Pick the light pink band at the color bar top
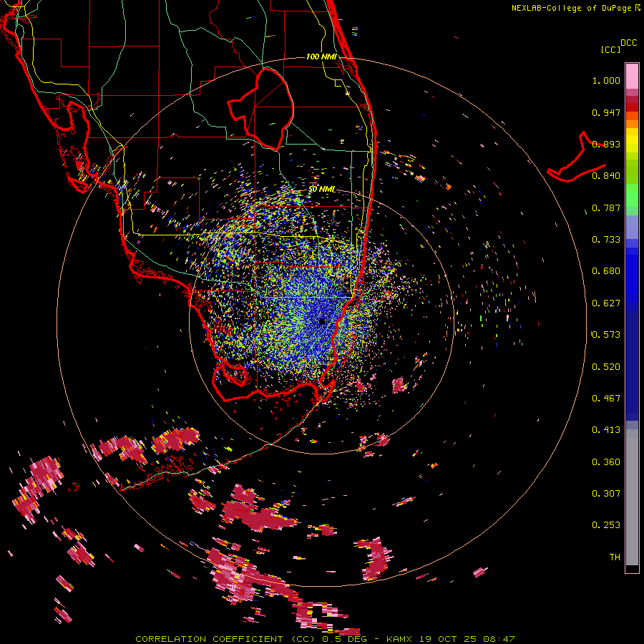 tap(632, 76)
